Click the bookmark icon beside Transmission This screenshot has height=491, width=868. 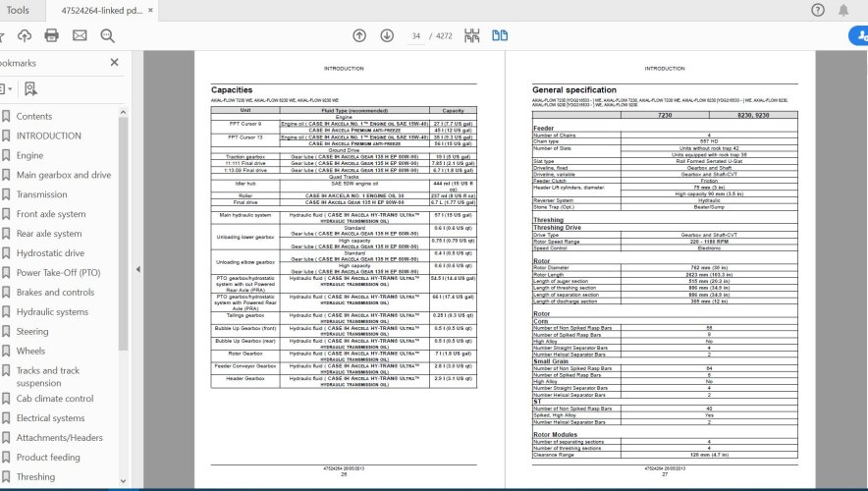[6, 194]
